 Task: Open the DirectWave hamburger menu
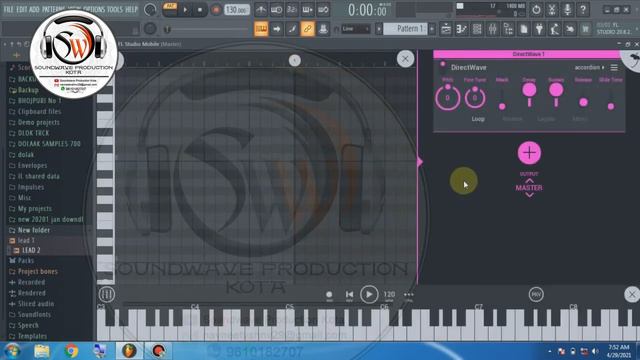[614, 67]
